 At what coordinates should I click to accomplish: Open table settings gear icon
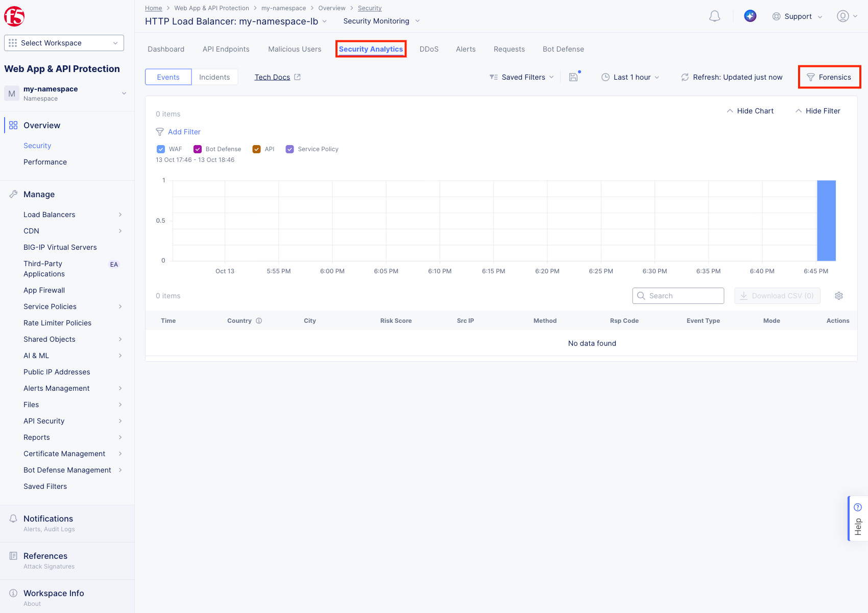point(839,296)
